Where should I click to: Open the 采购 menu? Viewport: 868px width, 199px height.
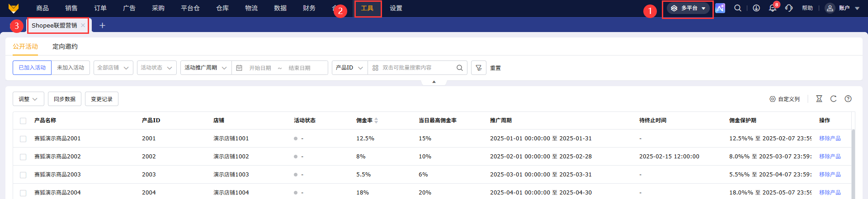point(158,8)
